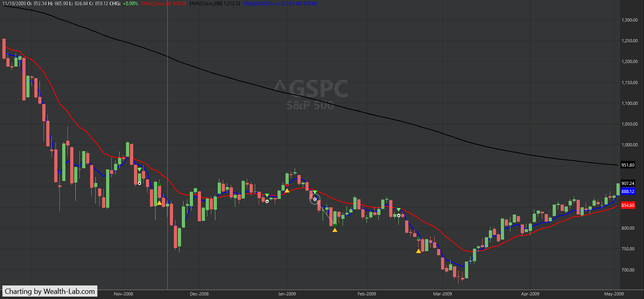The height and width of the screenshot is (299, 644).
Task: Click the orange triangle marker in late January 2009
Action: tap(335, 230)
